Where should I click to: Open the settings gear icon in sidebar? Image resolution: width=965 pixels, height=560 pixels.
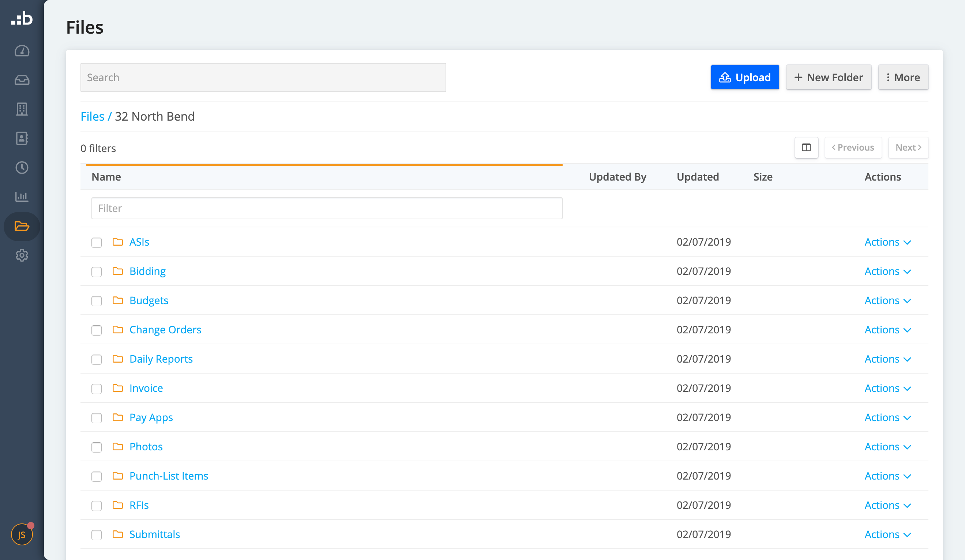[x=22, y=255]
